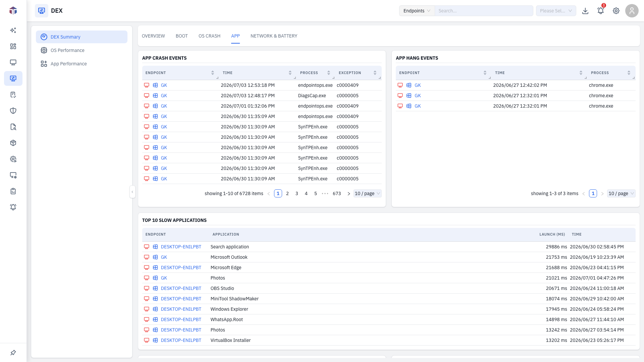Open the settings gear in top bar

616,11
